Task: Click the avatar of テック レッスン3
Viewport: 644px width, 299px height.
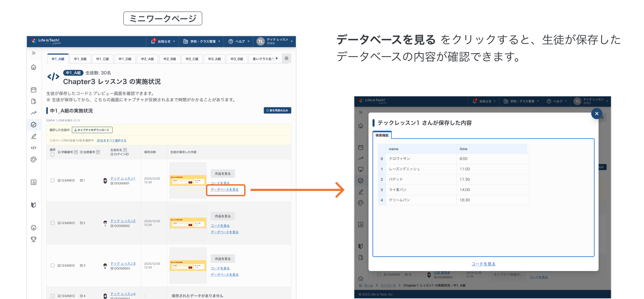Action: pos(105,266)
